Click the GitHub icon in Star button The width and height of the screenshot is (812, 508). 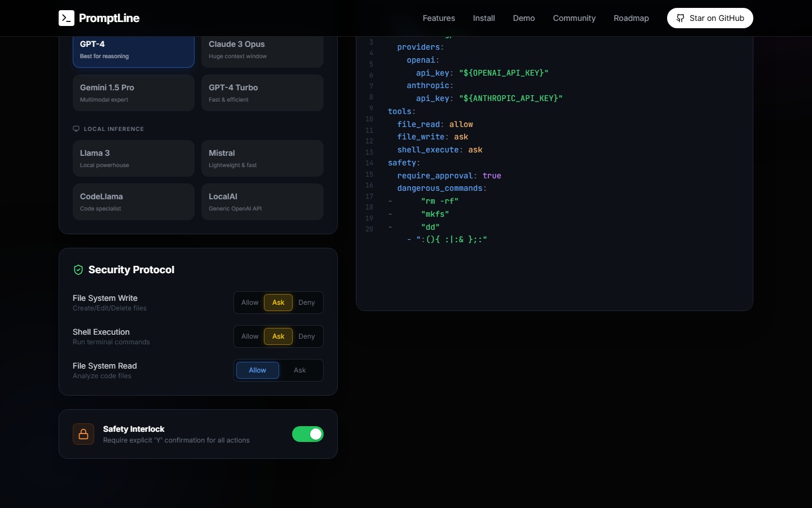[681, 18]
